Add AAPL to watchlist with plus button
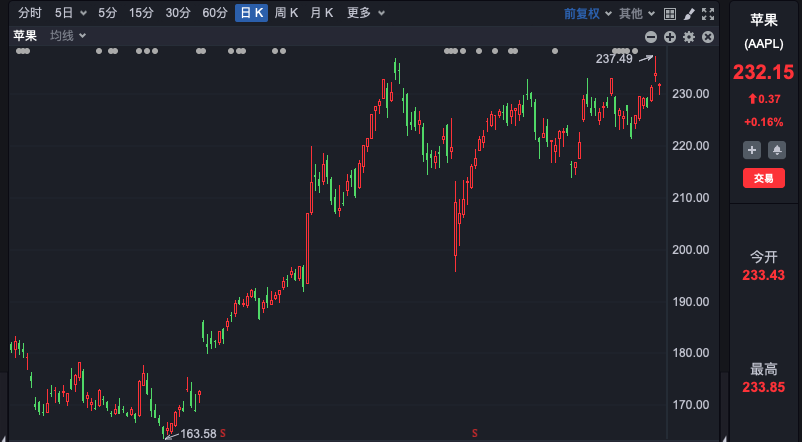Viewport: 802px width, 442px height. (753, 150)
